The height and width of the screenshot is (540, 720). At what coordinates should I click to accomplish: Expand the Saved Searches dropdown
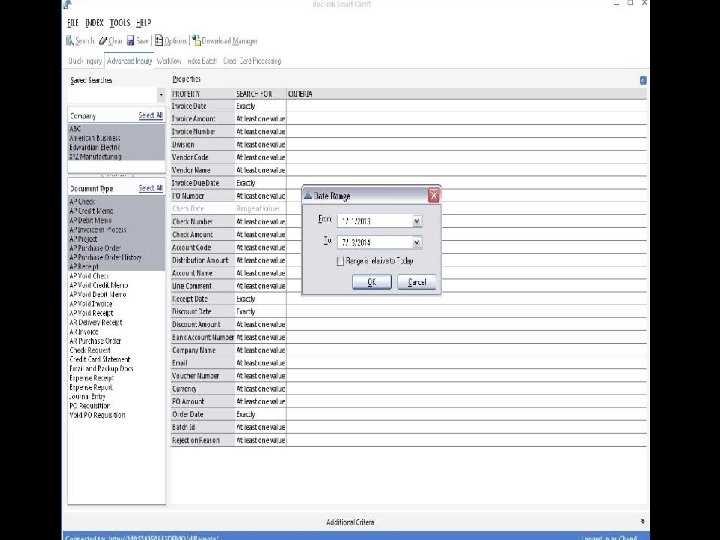point(161,95)
